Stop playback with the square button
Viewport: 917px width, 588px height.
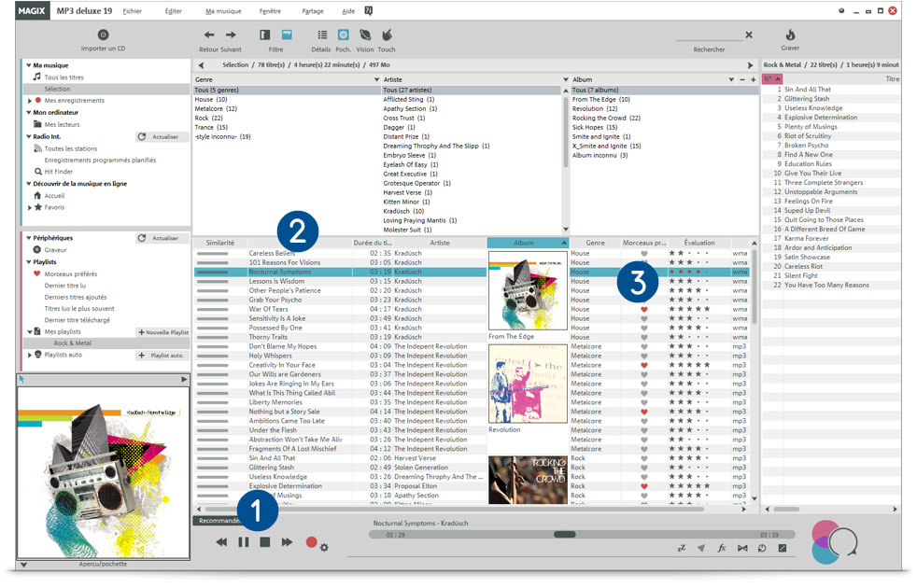pos(265,542)
